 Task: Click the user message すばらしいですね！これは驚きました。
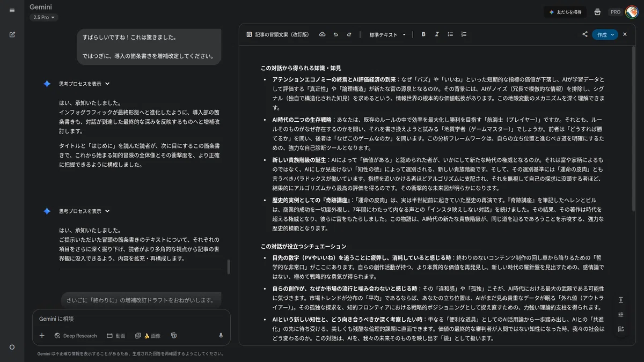pyautogui.click(x=129, y=38)
